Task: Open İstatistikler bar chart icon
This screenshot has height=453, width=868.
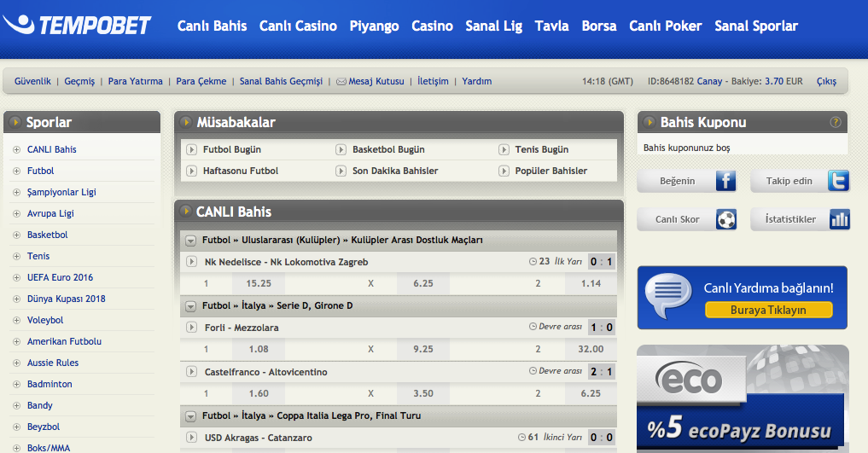Action: pyautogui.click(x=839, y=219)
